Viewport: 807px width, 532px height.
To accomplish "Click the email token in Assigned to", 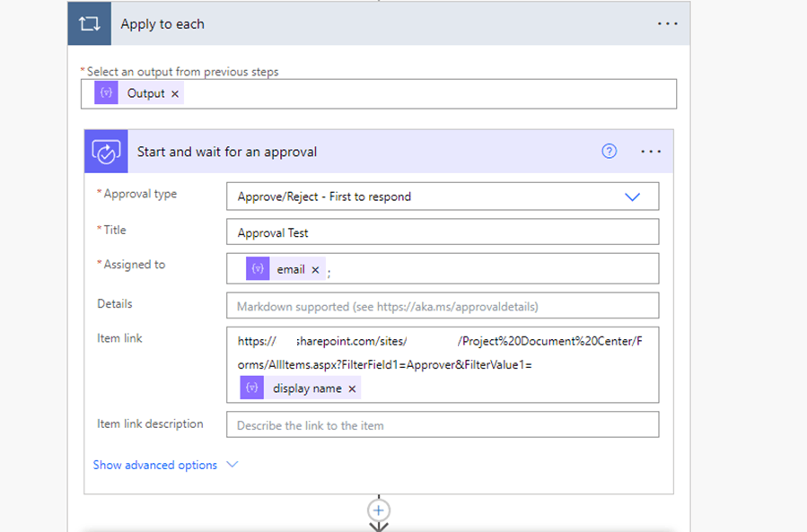I will pyautogui.click(x=285, y=269).
